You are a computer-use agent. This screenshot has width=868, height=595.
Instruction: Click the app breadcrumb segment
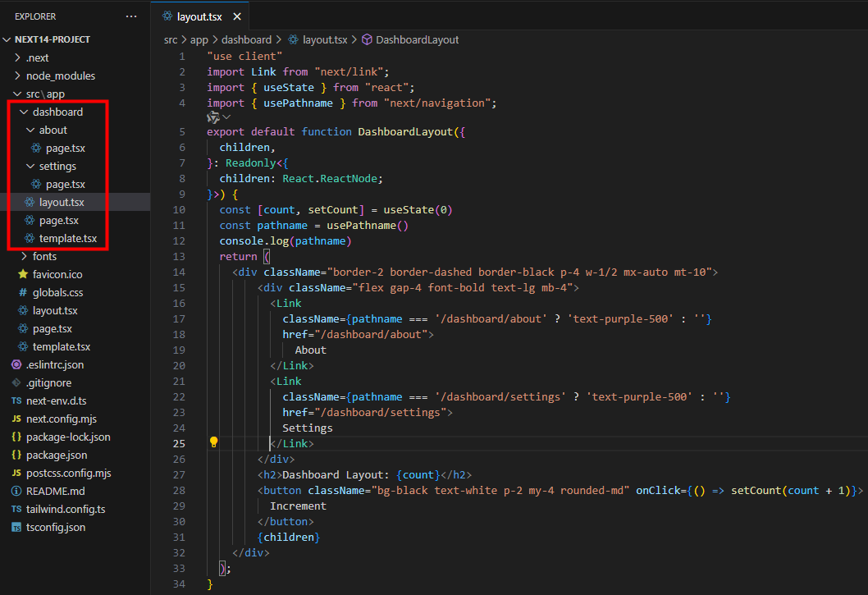coord(199,40)
